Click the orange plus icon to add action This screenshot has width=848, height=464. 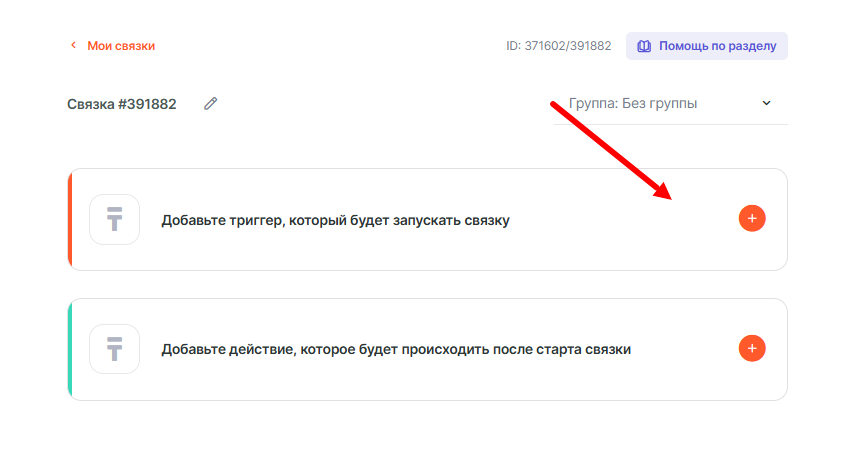752,348
